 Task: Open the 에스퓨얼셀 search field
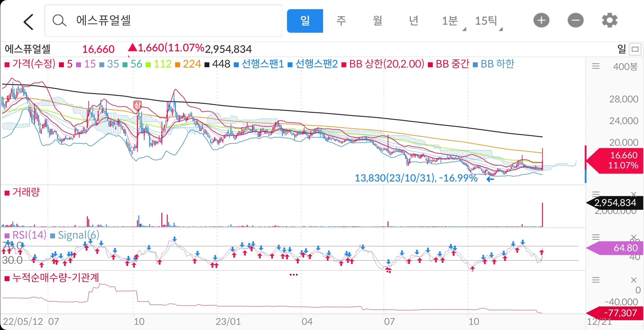[x=163, y=21]
